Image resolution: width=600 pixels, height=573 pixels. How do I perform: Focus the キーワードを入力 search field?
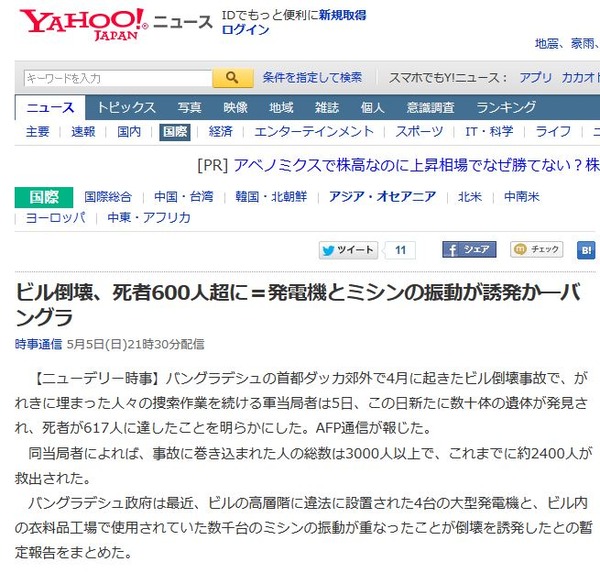[x=118, y=78]
